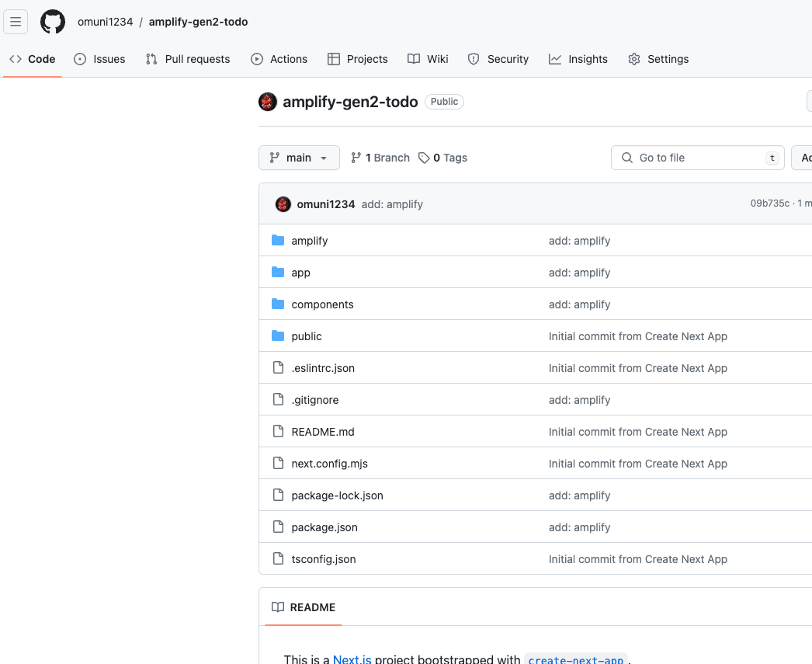The width and height of the screenshot is (812, 664).
Task: Open the Security tab
Action: coord(498,59)
